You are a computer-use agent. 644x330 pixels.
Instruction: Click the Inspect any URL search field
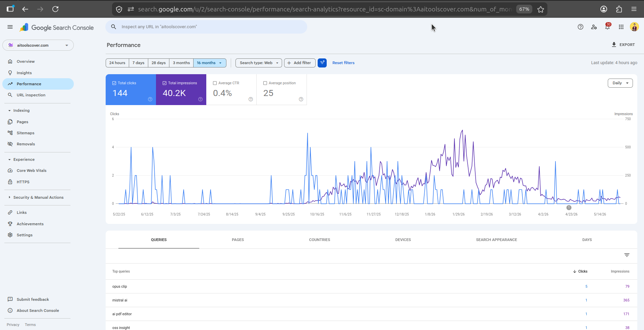[206, 27]
